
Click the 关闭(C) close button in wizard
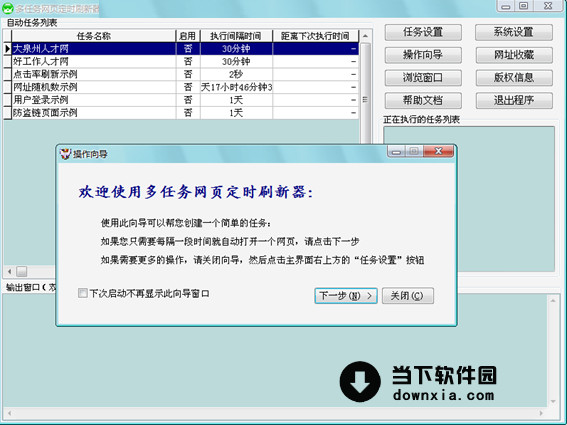[x=408, y=296]
